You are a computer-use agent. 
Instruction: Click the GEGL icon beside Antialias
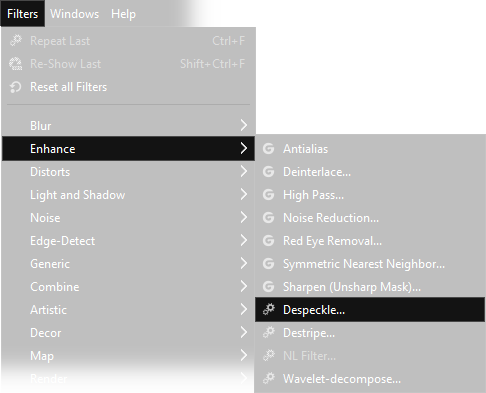268,149
